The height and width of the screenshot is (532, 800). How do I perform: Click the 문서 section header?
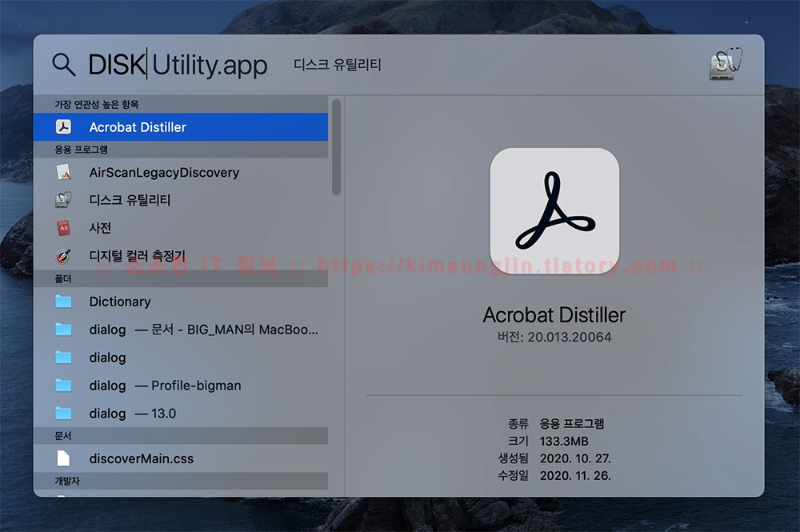181,435
